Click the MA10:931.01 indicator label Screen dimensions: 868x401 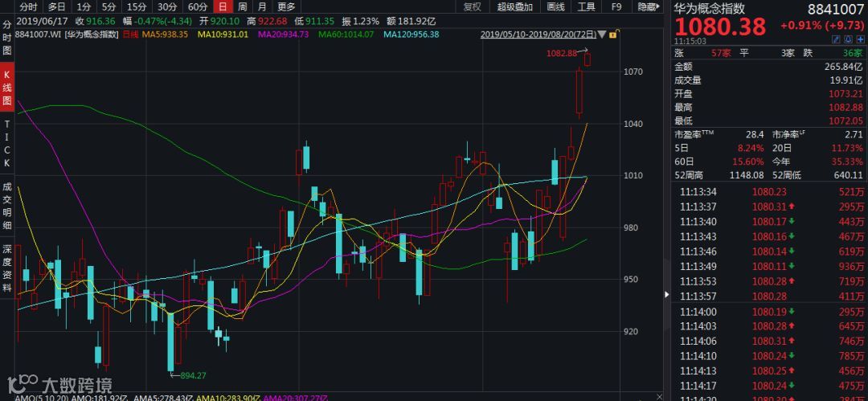click(x=223, y=35)
